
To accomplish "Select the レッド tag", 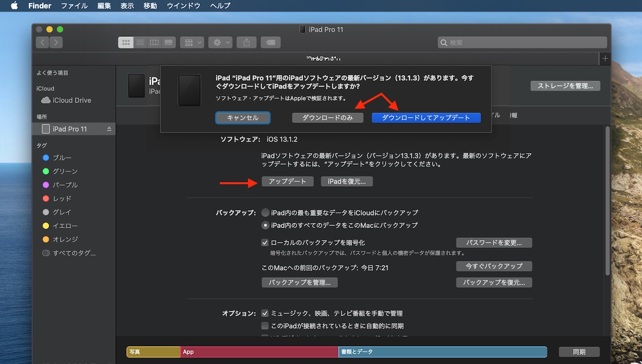I will pos(57,198).
